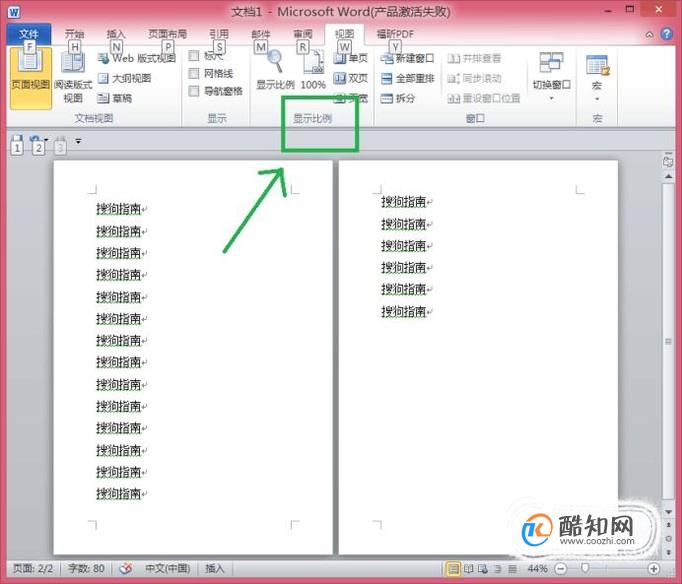Image resolution: width=682 pixels, height=584 pixels.
Task: Click the vertical scrollbar down arrow
Action: (x=669, y=512)
